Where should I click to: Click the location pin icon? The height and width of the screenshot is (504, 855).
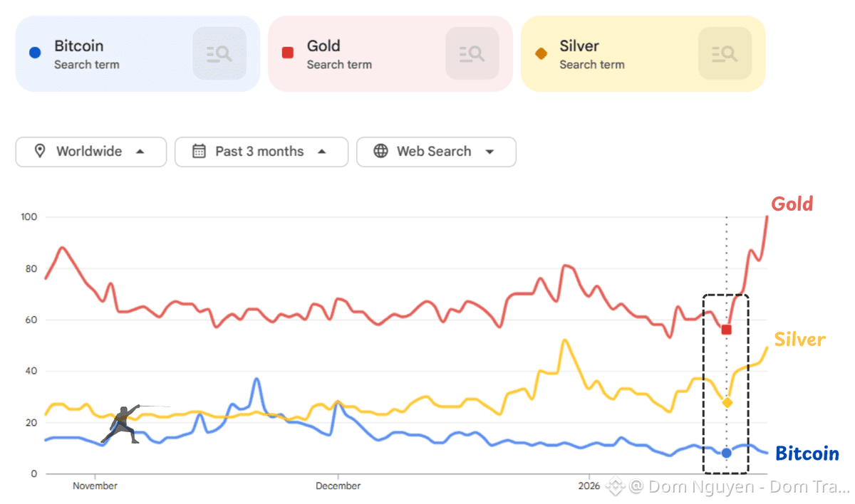click(x=40, y=151)
